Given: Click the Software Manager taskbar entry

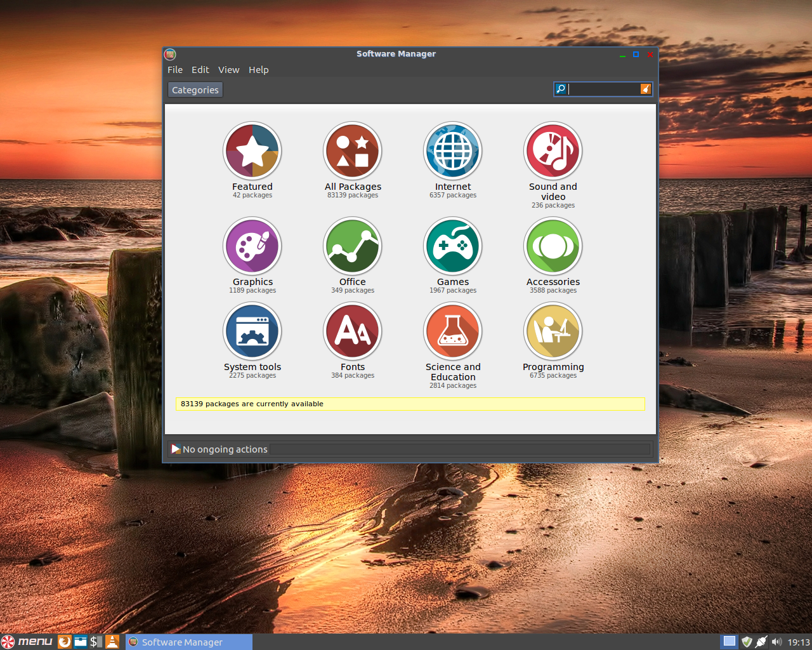Looking at the screenshot, I should pyautogui.click(x=189, y=642).
